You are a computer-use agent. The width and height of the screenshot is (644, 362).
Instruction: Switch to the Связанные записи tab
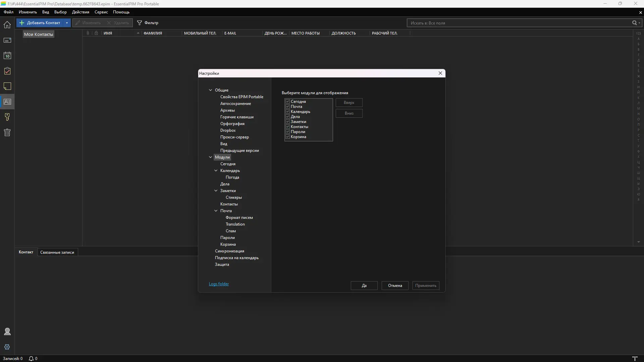(57, 252)
